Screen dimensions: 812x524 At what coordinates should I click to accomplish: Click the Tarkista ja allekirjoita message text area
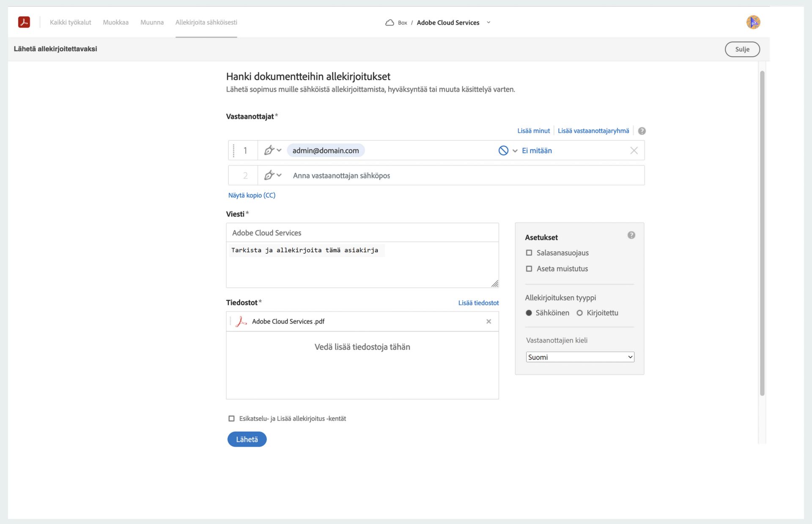click(x=362, y=265)
